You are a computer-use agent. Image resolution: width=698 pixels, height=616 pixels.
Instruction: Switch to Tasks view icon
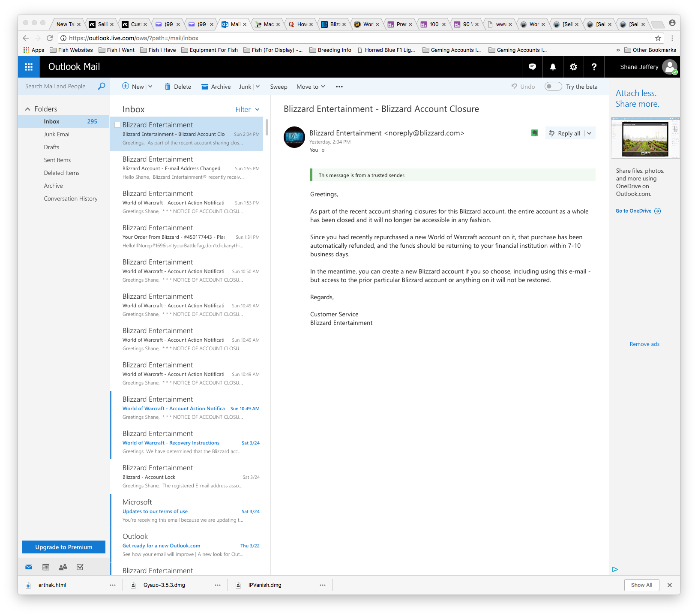tap(80, 567)
